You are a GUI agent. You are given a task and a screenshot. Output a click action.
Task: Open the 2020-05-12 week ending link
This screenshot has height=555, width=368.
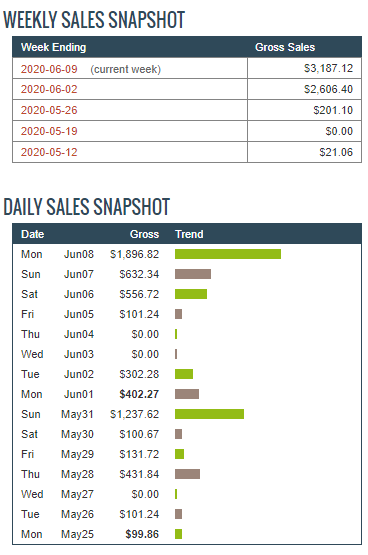49,152
